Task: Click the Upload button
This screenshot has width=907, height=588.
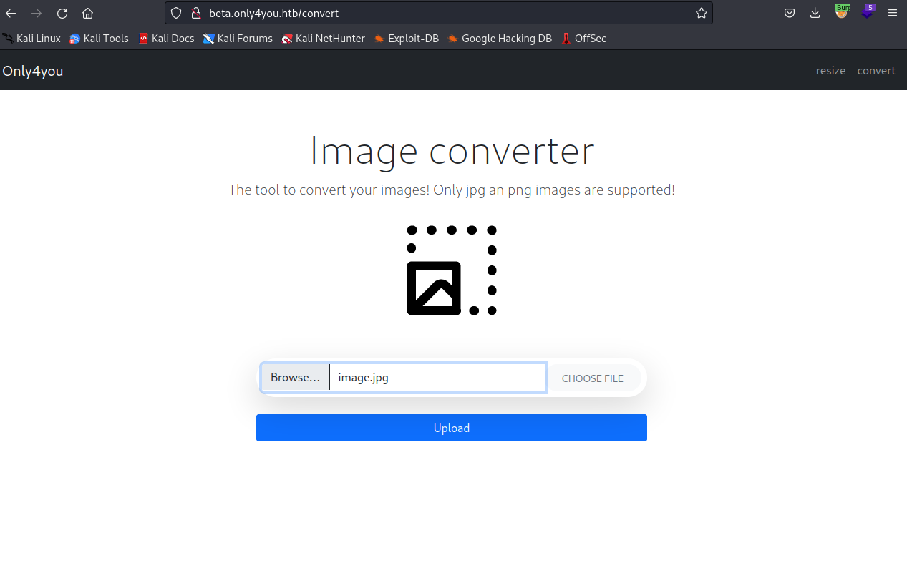Action: [x=451, y=427]
